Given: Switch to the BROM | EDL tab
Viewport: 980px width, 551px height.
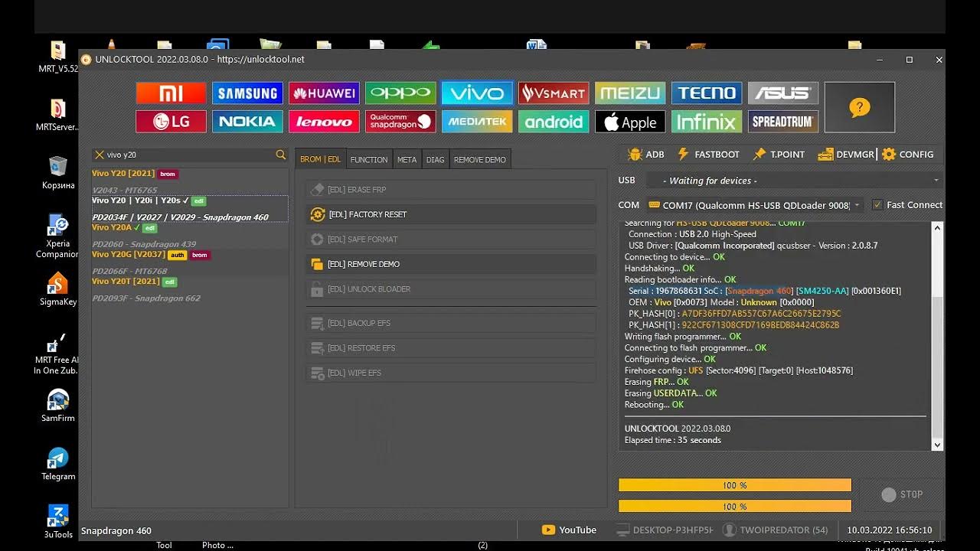Looking at the screenshot, I should (x=321, y=159).
